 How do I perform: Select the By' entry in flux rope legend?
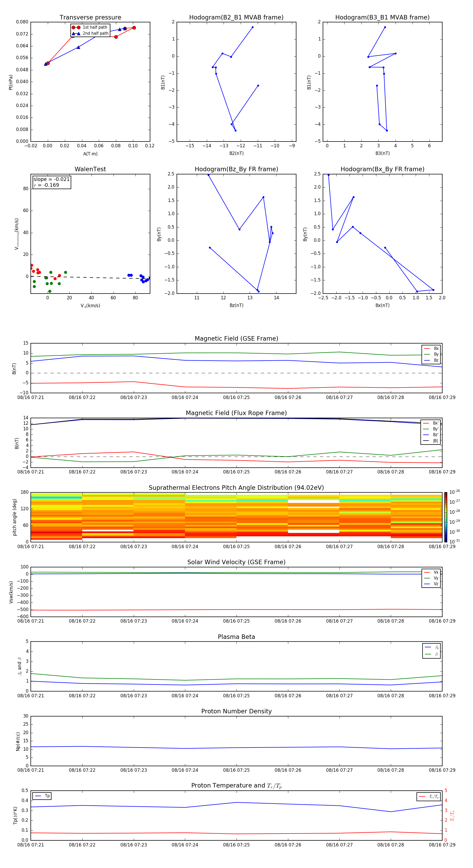pos(431,429)
